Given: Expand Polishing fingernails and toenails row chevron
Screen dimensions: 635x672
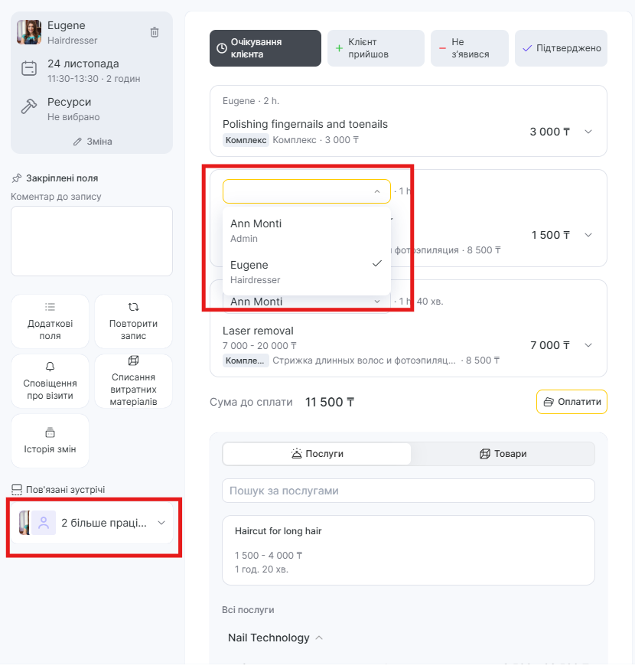Looking at the screenshot, I should coord(588,132).
